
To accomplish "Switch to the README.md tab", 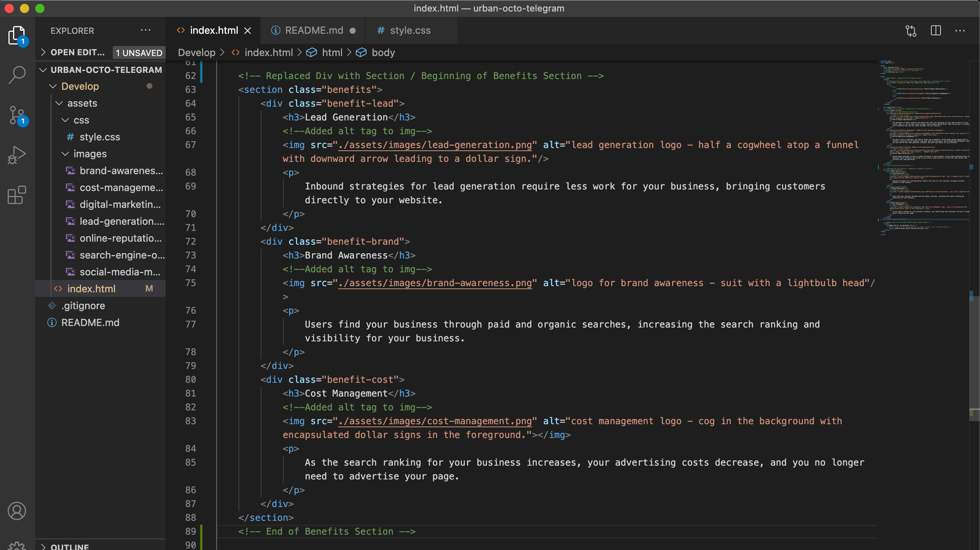I will tap(313, 30).
